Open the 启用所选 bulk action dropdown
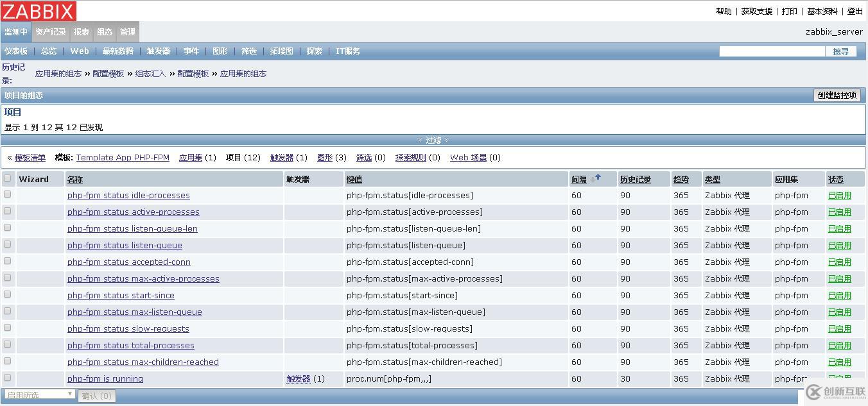Screen dimensions: 868x406 (40, 395)
